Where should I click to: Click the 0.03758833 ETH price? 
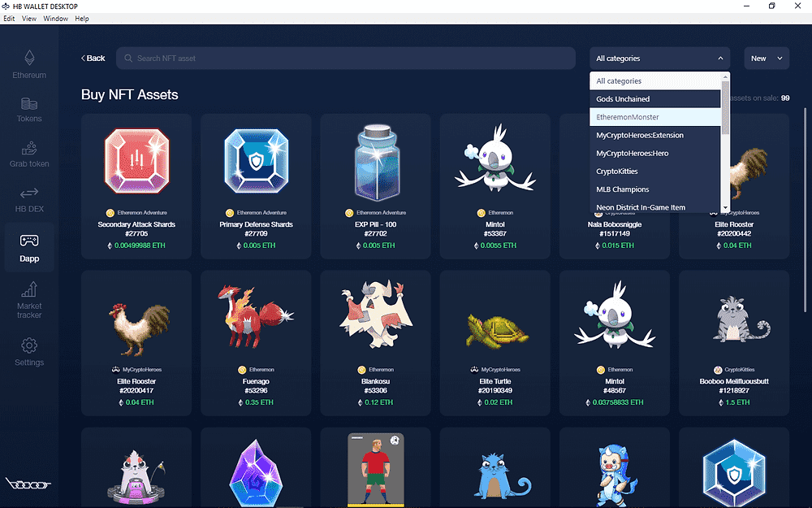[618, 402]
